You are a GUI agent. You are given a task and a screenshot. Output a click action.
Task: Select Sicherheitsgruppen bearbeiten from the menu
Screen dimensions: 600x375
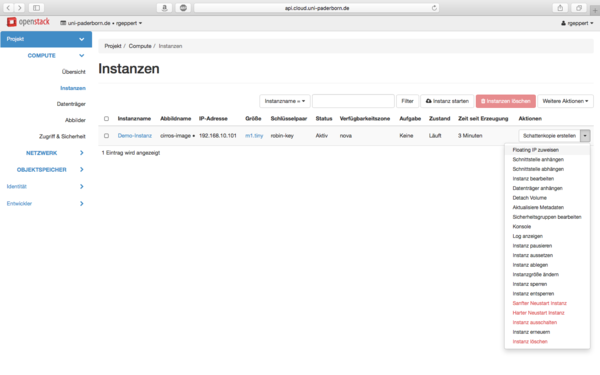pyautogui.click(x=548, y=217)
